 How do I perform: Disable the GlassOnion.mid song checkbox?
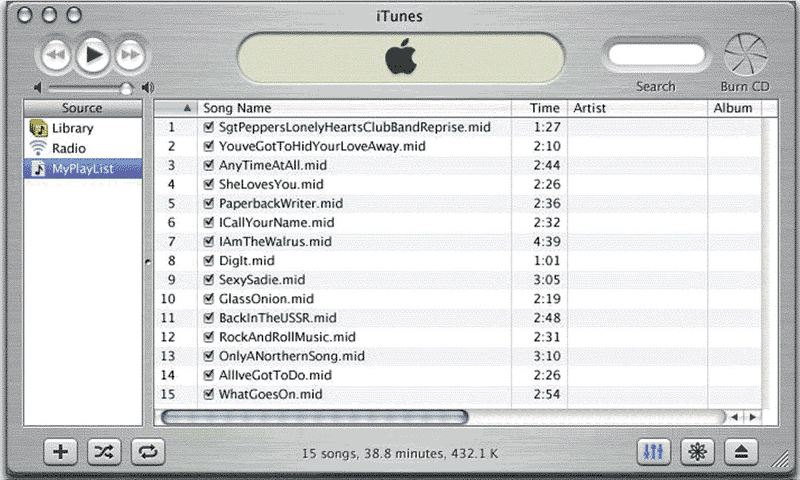pos(209,299)
